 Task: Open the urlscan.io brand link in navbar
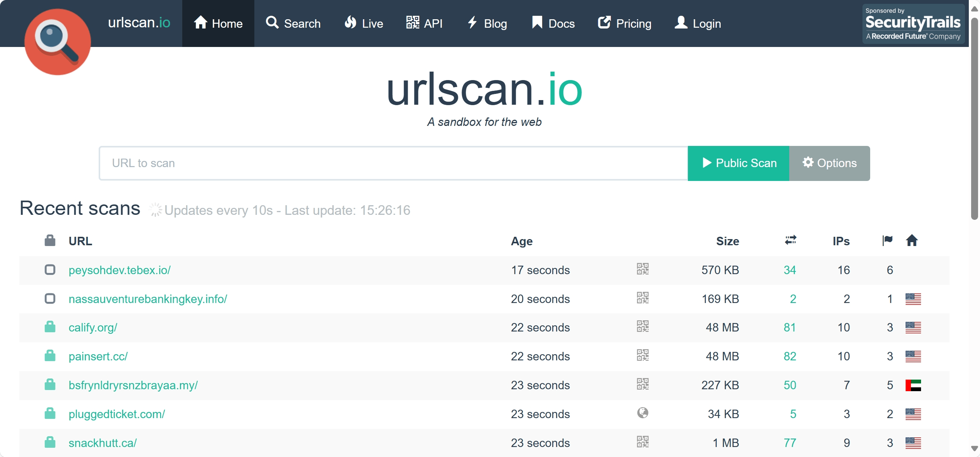(139, 23)
